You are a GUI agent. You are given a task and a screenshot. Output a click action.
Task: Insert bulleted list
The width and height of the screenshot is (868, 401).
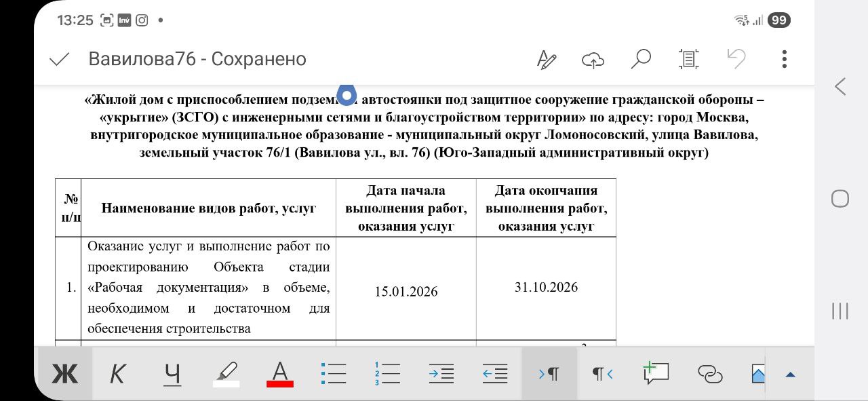pyautogui.click(x=334, y=373)
